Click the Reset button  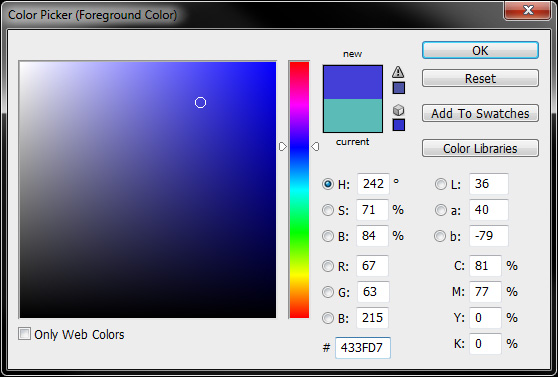coord(480,78)
